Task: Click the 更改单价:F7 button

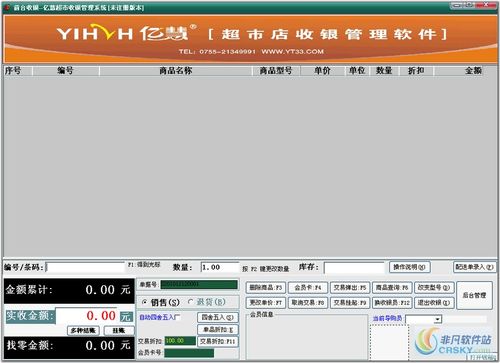Action: (266, 303)
